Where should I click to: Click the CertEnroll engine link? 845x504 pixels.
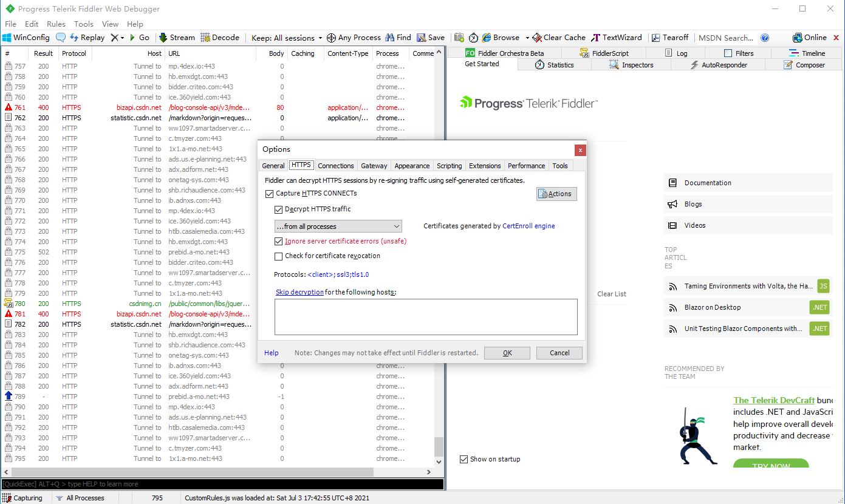[529, 226]
